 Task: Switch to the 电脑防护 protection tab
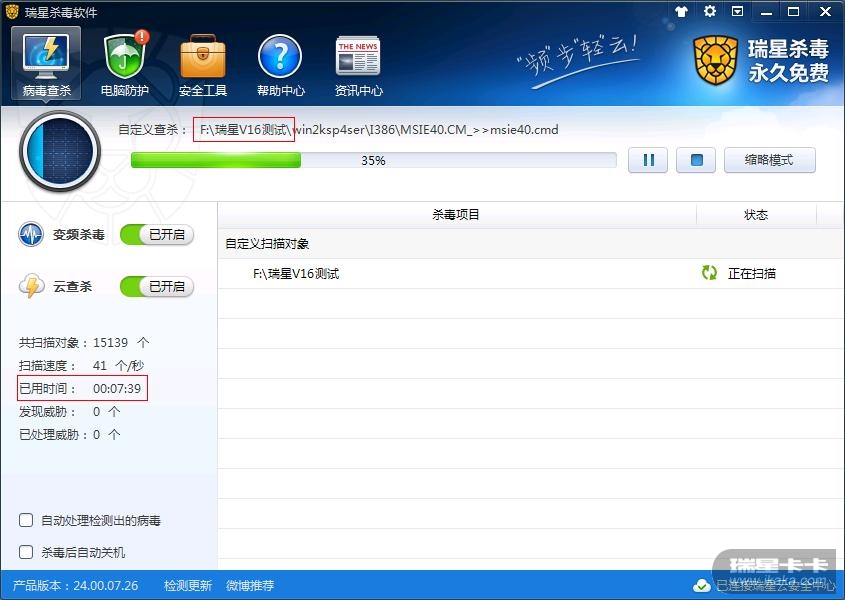click(x=124, y=64)
